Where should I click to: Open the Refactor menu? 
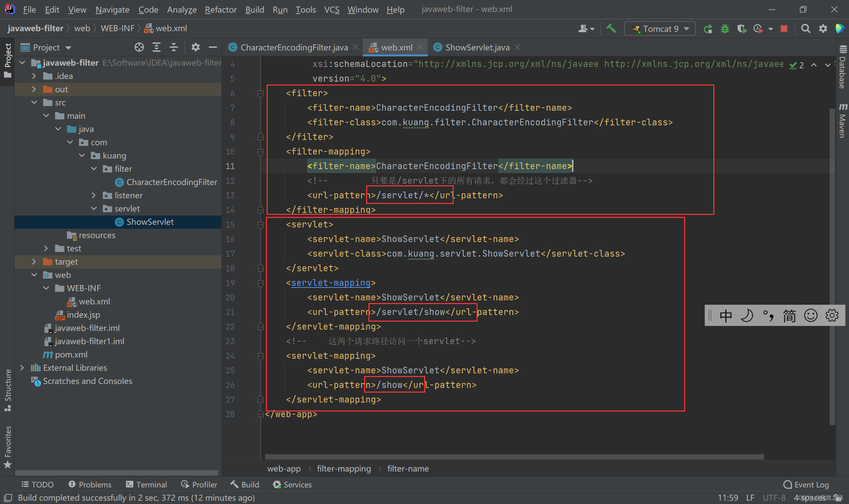click(221, 10)
